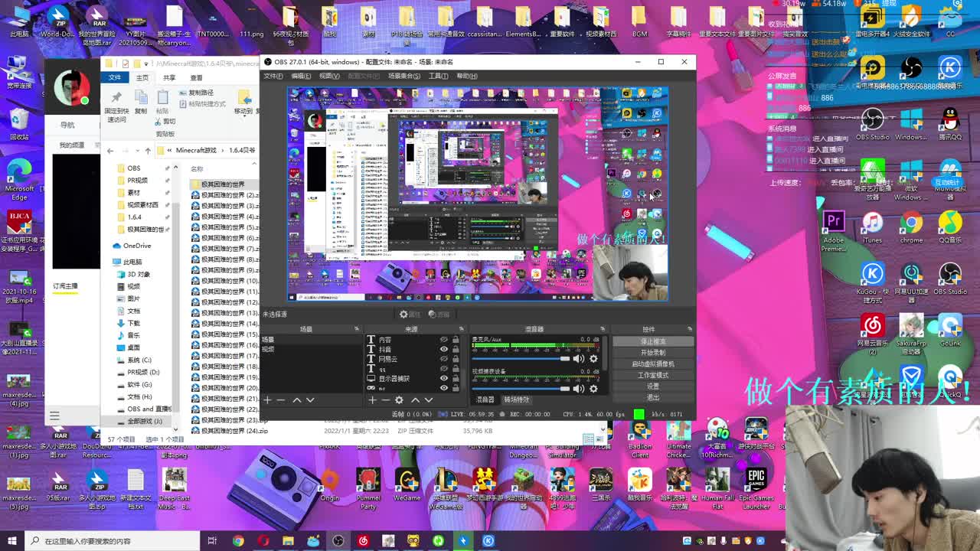Add a new source with plus icon
Screen dimensions: 980x551
click(372, 400)
